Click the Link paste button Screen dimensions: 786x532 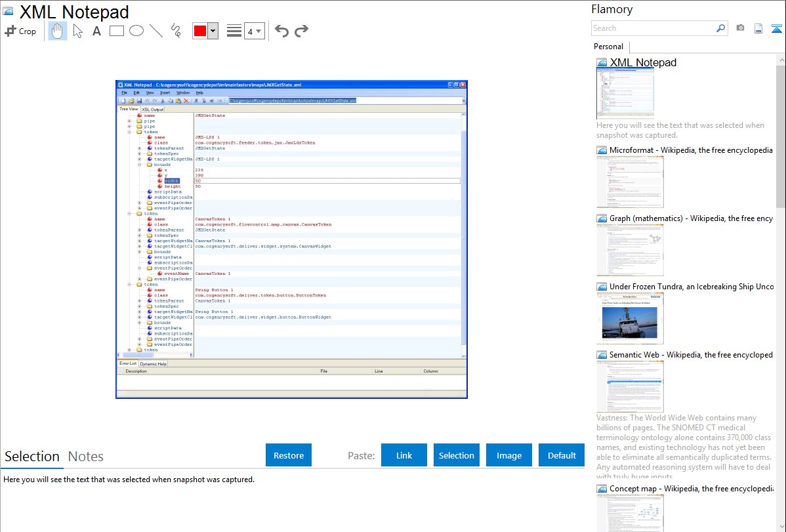click(x=404, y=455)
